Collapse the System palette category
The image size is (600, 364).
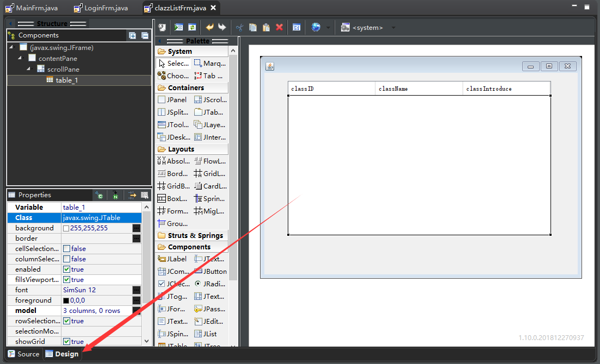[191, 51]
